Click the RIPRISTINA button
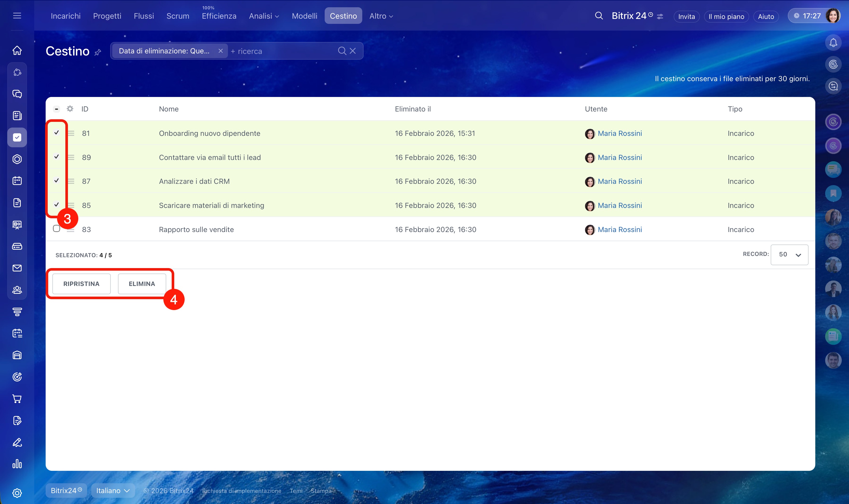The height and width of the screenshot is (504, 849). [81, 284]
